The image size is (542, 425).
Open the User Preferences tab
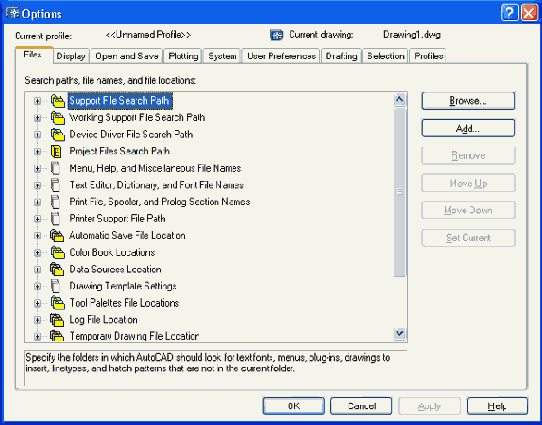pos(281,56)
